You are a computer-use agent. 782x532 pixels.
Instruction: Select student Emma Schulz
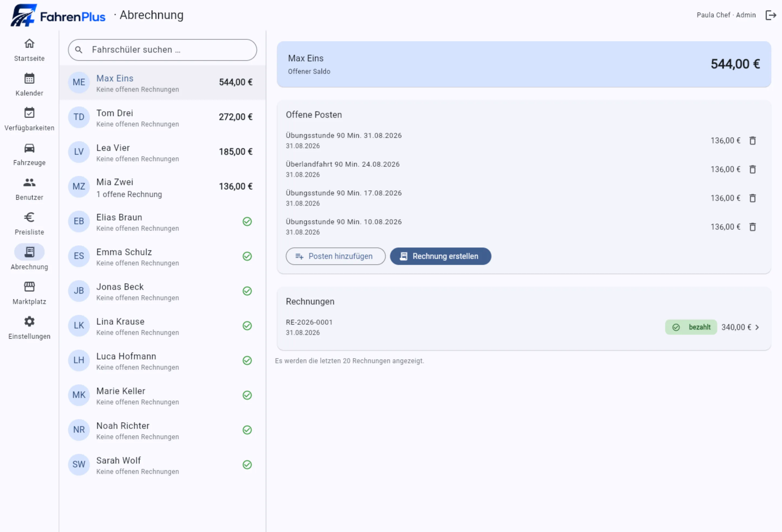point(163,256)
